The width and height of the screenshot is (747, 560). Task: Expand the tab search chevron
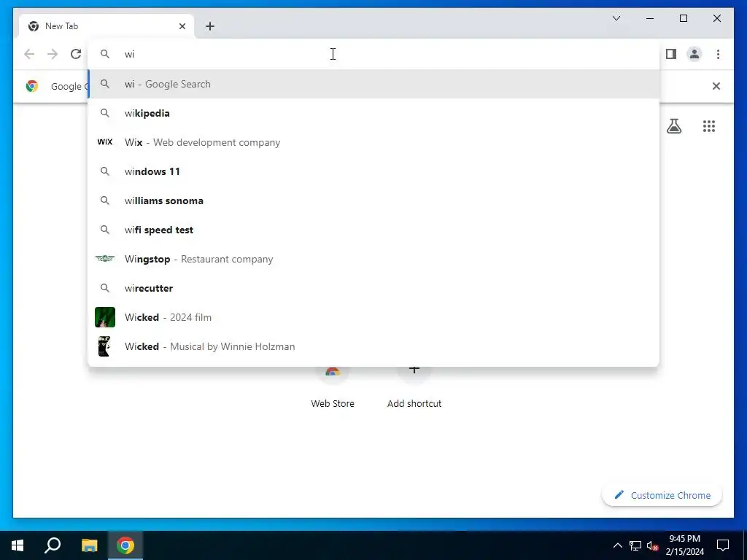coord(616,18)
